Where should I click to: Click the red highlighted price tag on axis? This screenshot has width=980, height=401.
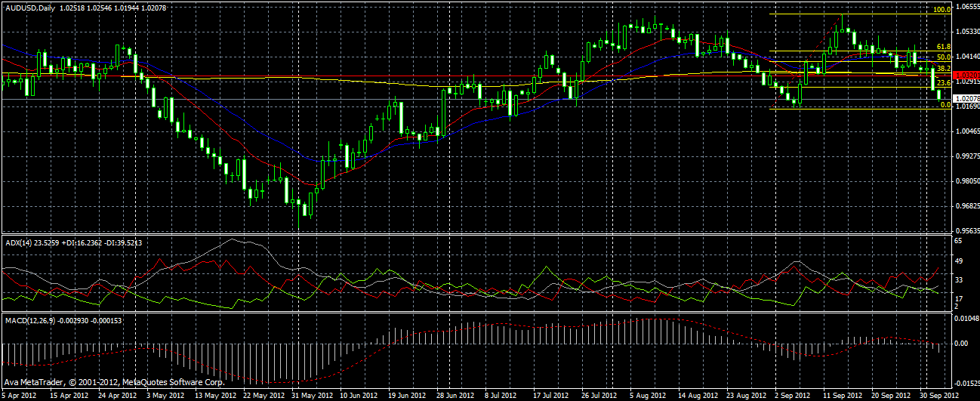(966, 76)
